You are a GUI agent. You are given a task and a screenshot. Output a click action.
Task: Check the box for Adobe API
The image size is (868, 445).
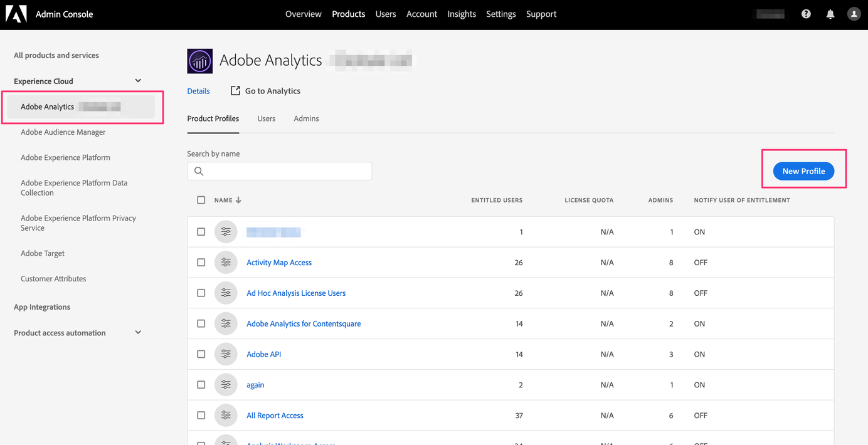pos(201,354)
